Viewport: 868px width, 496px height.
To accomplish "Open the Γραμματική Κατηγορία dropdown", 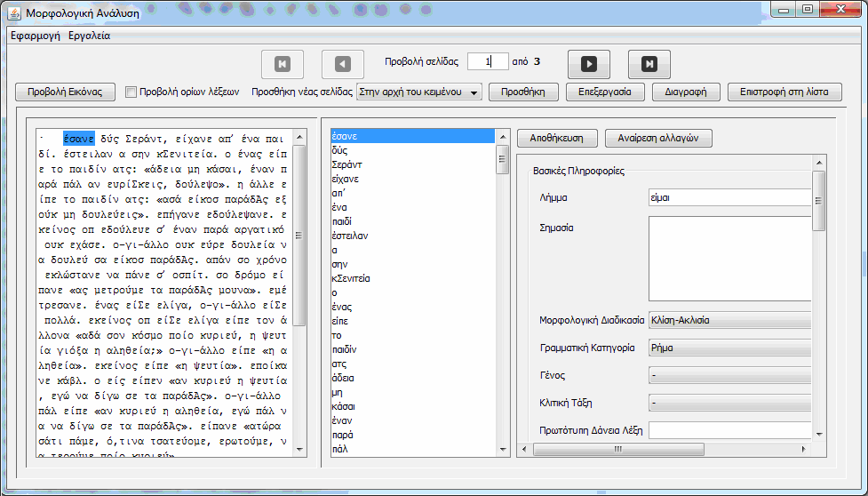I will (x=729, y=348).
